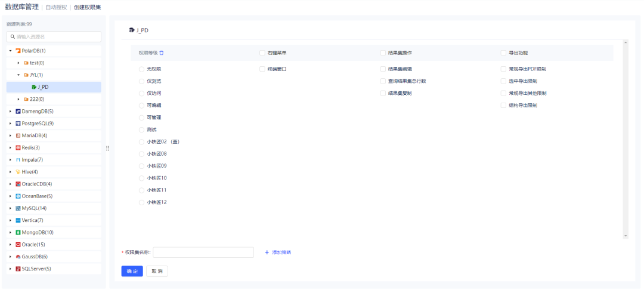The width and height of the screenshot is (644, 290).
Task: Click the blue 确定 button
Action: pos(132,272)
